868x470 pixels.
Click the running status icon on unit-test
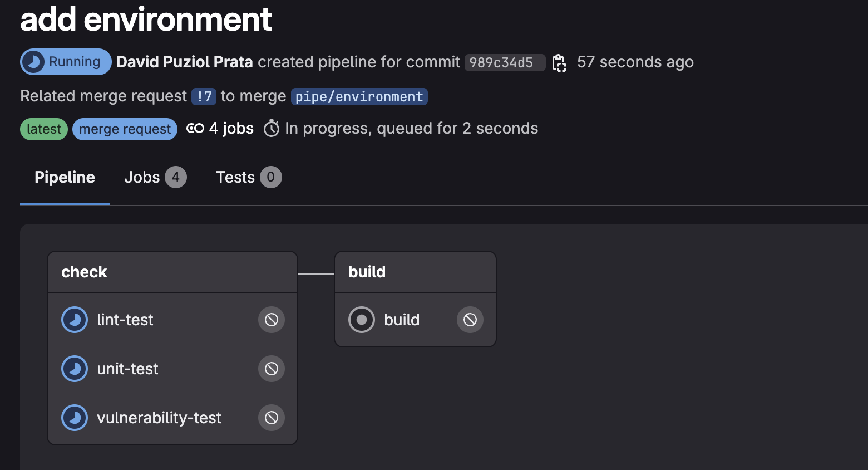click(75, 369)
